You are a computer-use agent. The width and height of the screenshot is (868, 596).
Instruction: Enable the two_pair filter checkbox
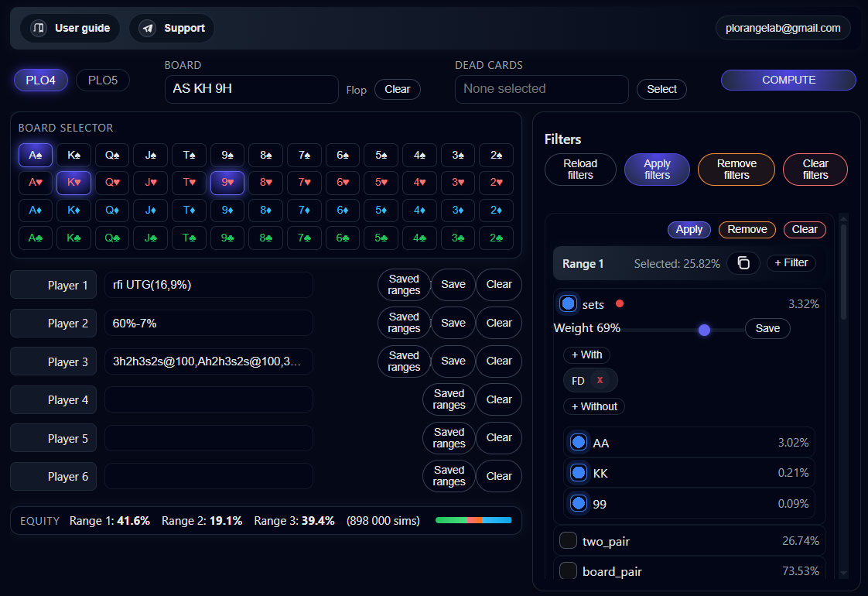pyautogui.click(x=568, y=540)
